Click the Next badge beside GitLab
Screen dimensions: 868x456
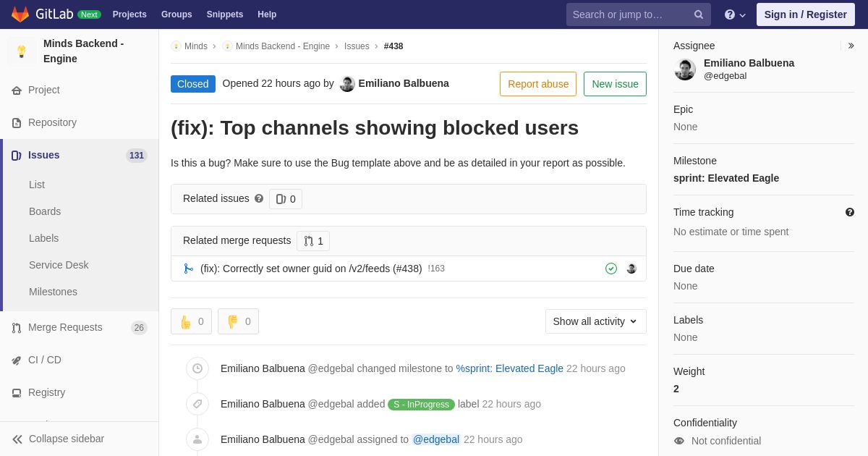pos(89,14)
